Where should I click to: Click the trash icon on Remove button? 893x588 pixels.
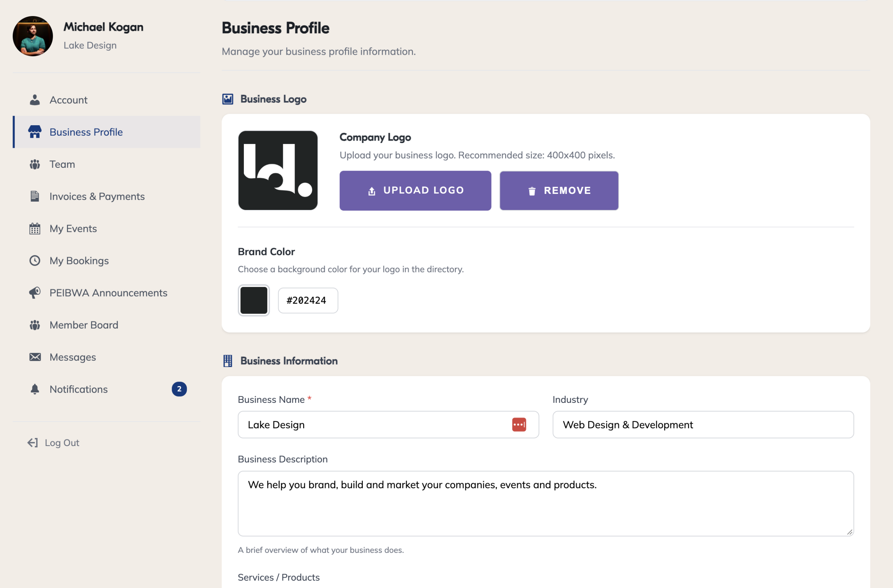pos(532,191)
